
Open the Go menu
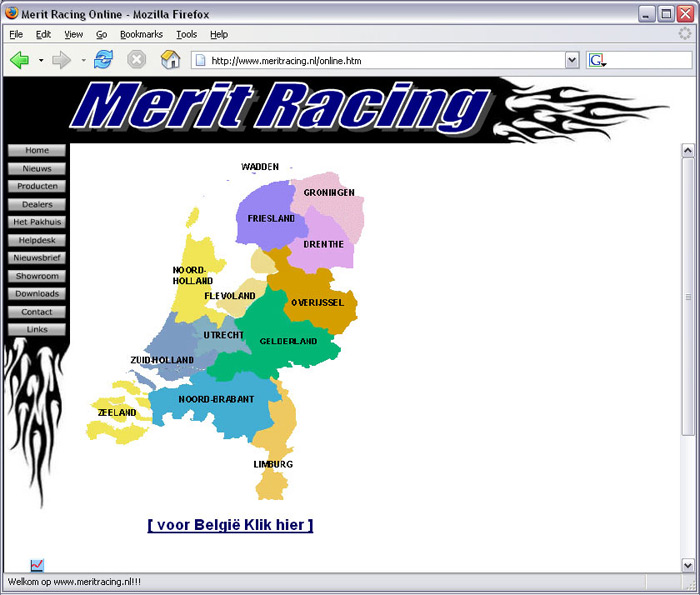(101, 34)
